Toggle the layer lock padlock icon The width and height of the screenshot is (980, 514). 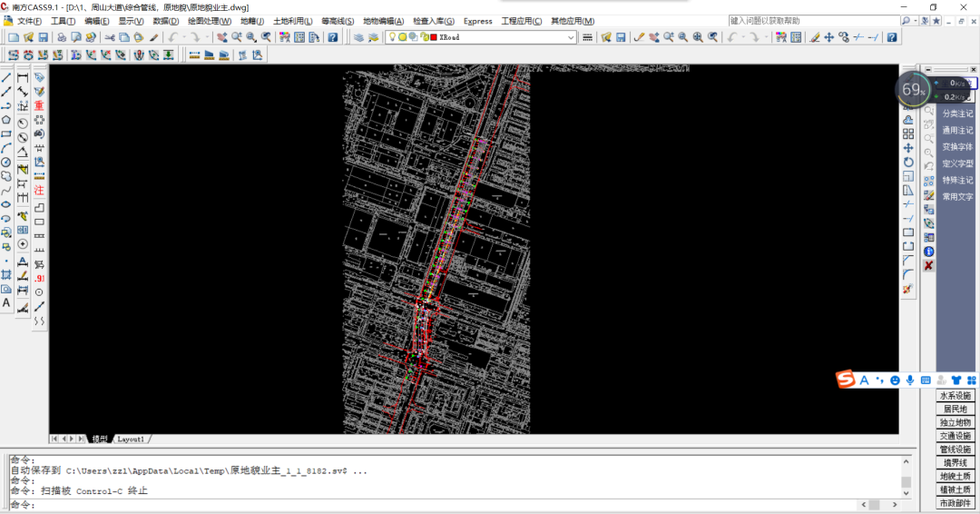pos(423,37)
